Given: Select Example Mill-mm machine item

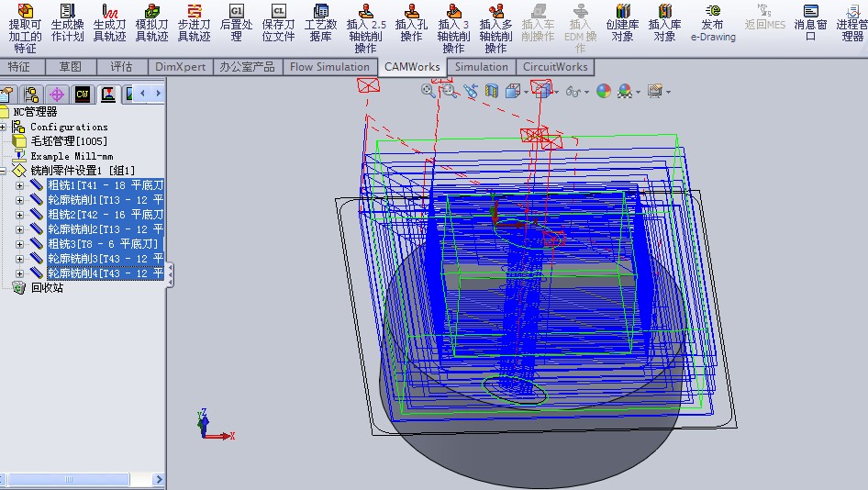Looking at the screenshot, I should pyautogui.click(x=72, y=156).
